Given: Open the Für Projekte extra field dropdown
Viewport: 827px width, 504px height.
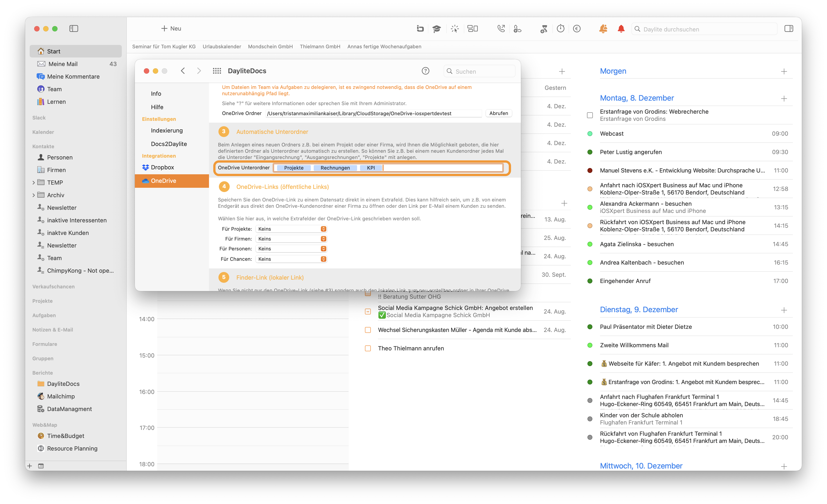Looking at the screenshot, I should point(291,229).
